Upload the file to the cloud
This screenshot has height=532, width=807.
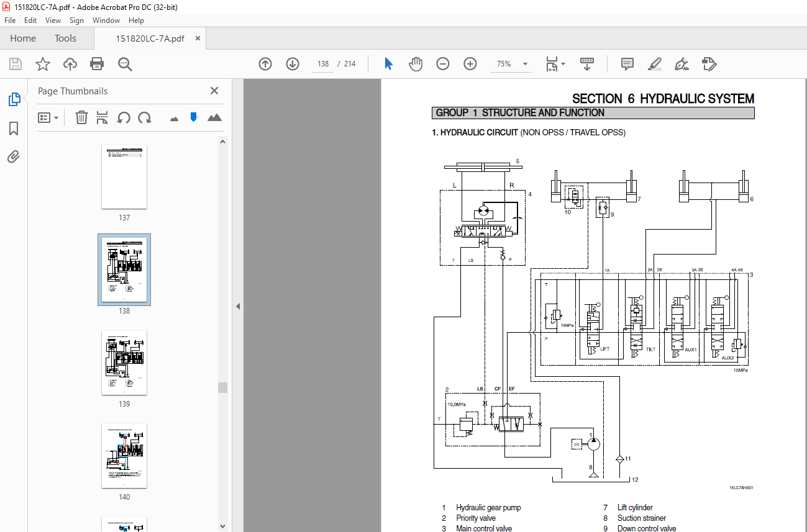[70, 64]
